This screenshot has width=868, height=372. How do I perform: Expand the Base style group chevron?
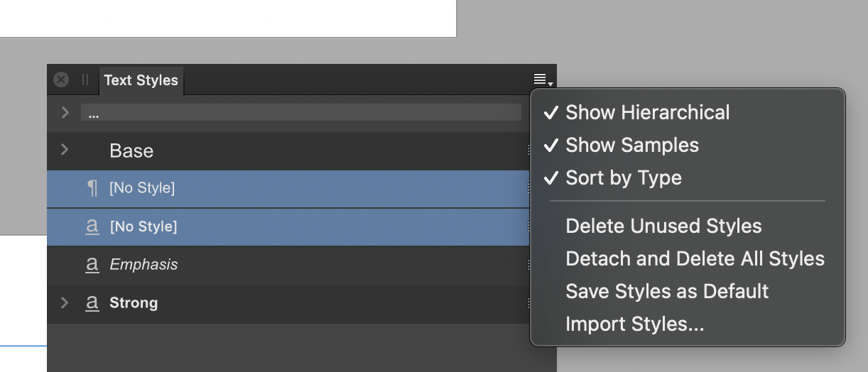(x=65, y=150)
